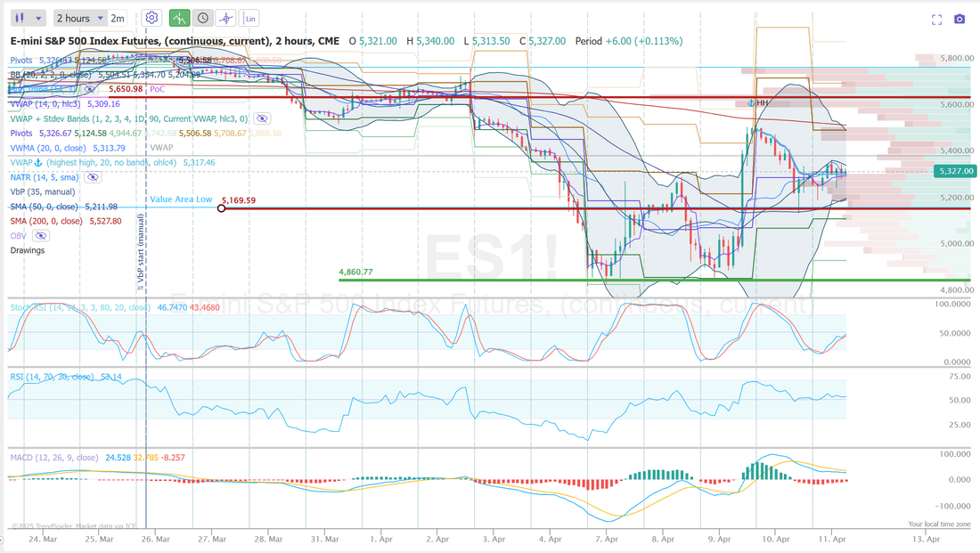Click the current price tag 5,327.00
This screenshot has width=980, height=553.
click(x=956, y=171)
